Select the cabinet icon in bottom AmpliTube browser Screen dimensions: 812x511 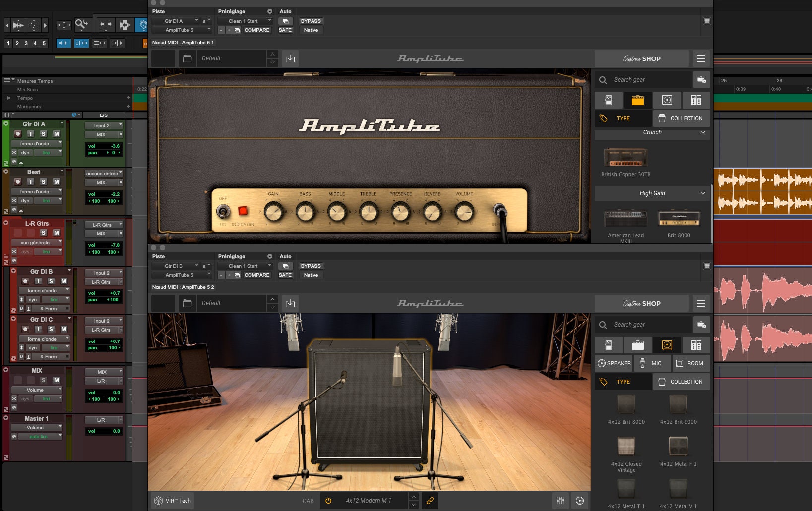tap(667, 345)
